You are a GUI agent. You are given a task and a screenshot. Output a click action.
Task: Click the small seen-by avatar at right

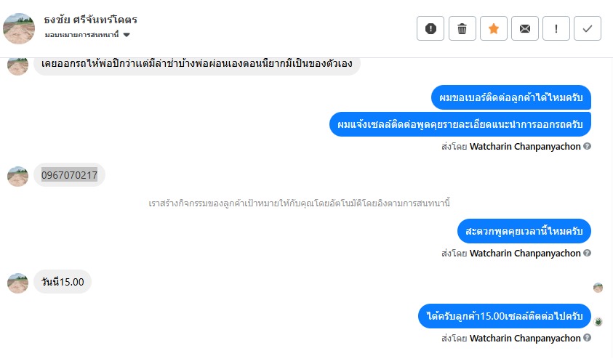[x=598, y=288]
